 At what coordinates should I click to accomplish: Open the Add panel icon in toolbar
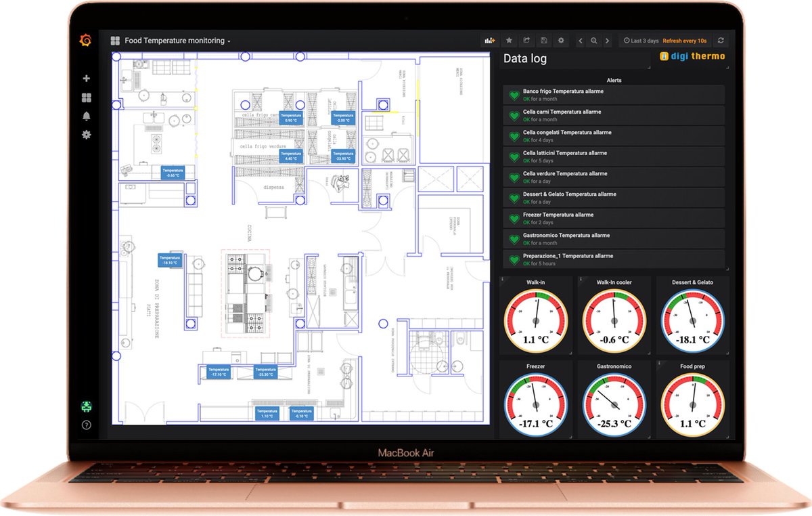[489, 40]
